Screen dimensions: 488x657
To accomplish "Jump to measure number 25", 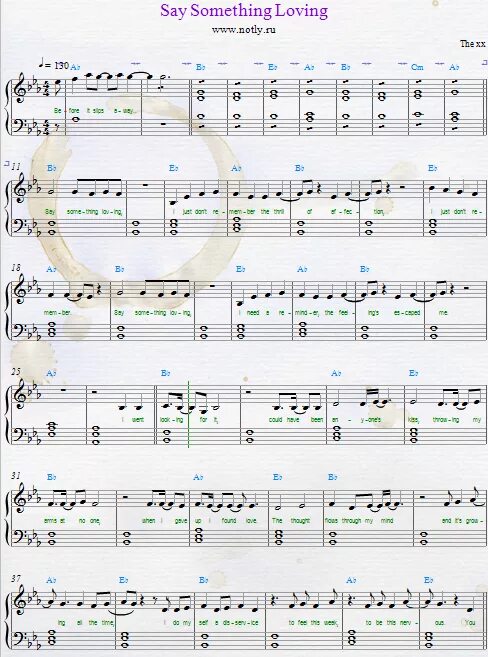I will [x=15, y=371].
